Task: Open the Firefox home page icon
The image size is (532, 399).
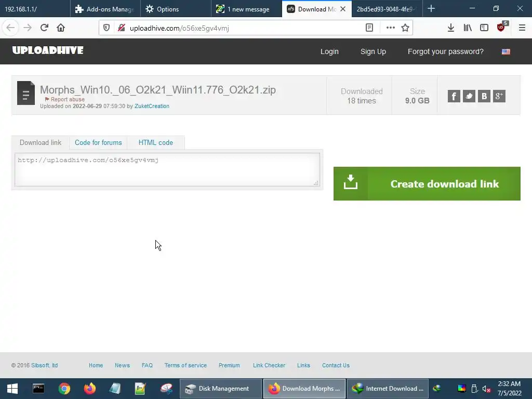Action: [x=61, y=28]
